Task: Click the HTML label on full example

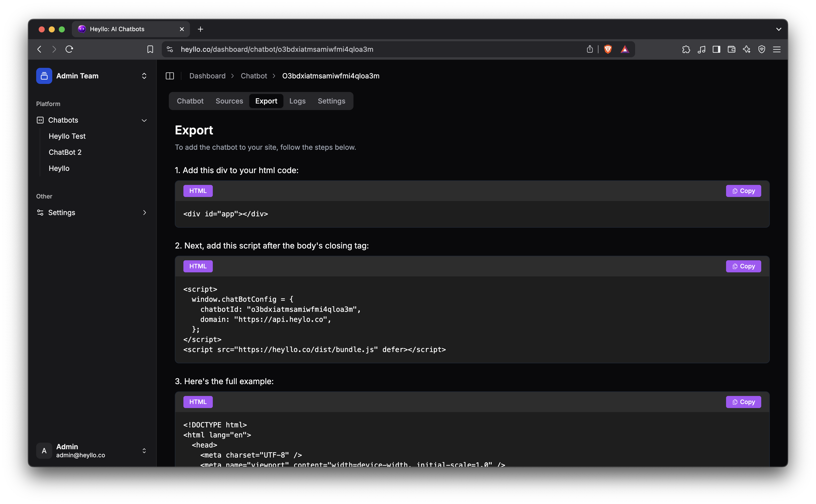Action: point(198,402)
